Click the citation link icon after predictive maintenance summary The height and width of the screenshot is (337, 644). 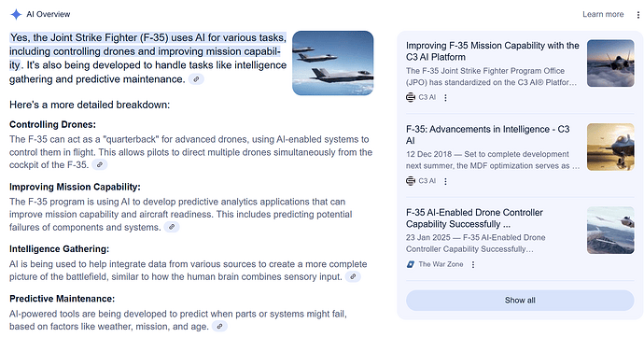tap(196, 79)
